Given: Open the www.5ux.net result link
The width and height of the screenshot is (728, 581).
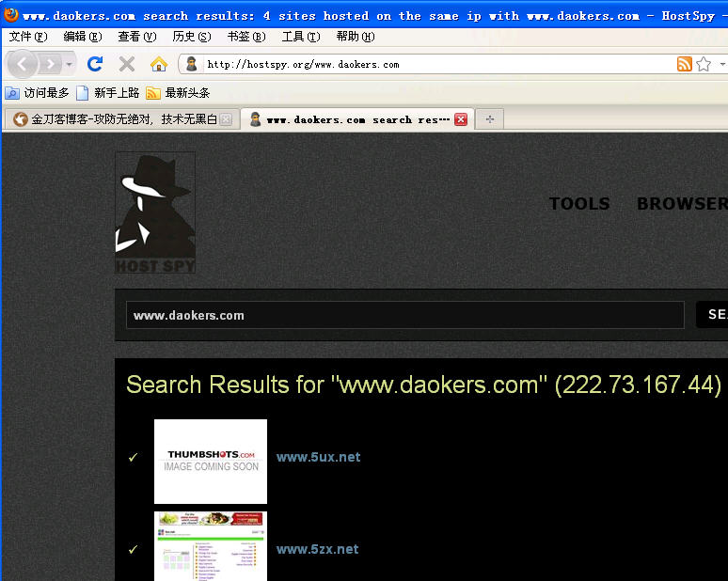Looking at the screenshot, I should [x=318, y=457].
